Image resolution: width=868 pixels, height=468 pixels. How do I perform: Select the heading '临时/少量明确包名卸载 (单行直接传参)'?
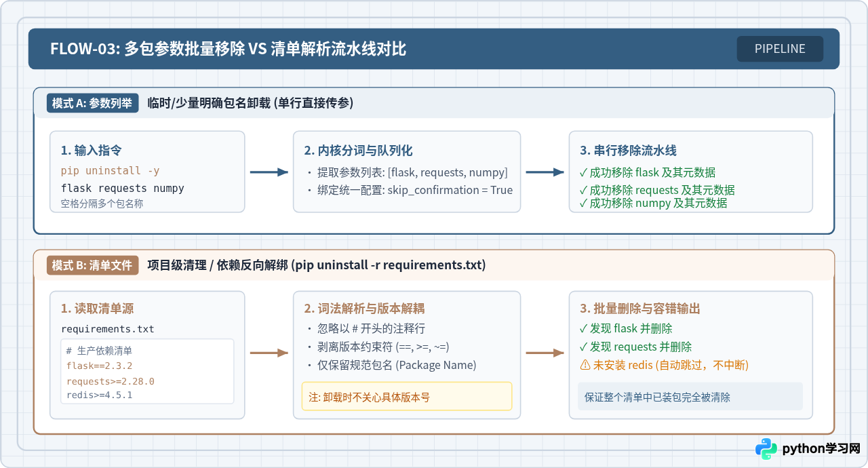coord(250,103)
